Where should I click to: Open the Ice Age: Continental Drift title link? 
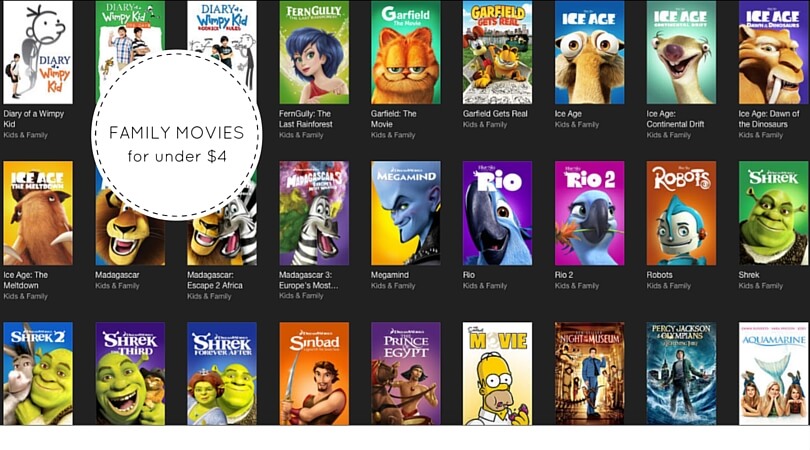pos(675,119)
